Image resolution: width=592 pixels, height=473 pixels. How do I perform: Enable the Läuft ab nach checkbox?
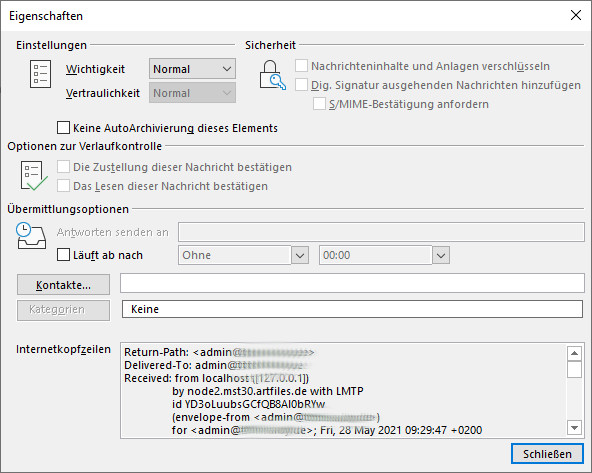point(63,255)
